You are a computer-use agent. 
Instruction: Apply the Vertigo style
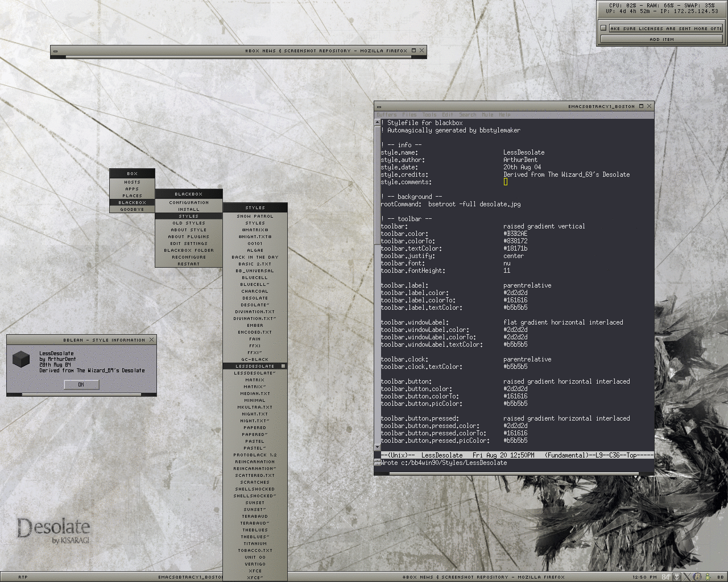255,564
